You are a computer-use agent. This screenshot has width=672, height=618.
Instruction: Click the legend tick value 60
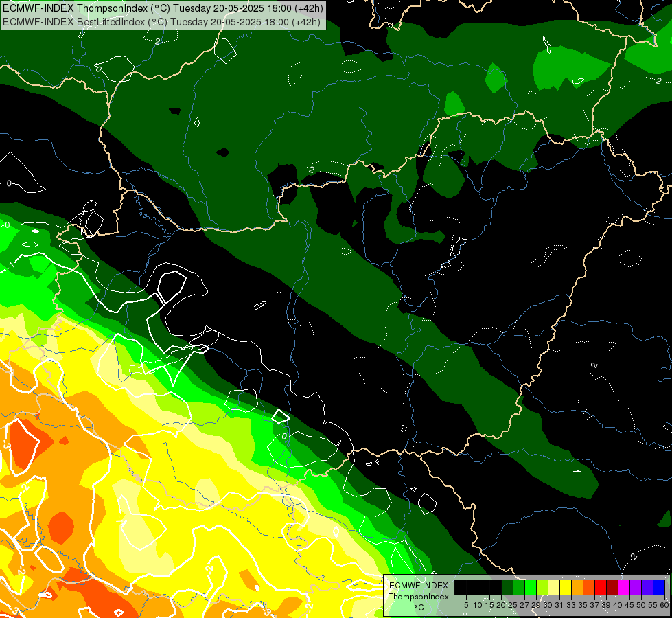(664, 605)
